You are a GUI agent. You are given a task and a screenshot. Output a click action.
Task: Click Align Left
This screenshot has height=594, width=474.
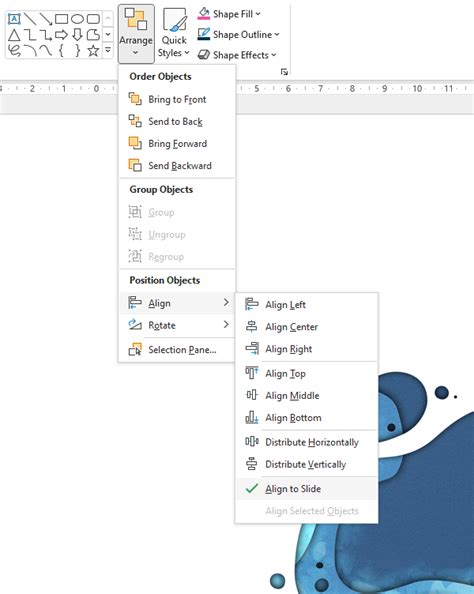coord(307,305)
